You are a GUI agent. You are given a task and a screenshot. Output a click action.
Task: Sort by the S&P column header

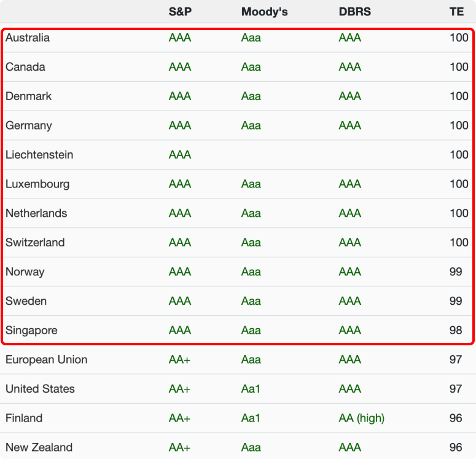pos(180,12)
